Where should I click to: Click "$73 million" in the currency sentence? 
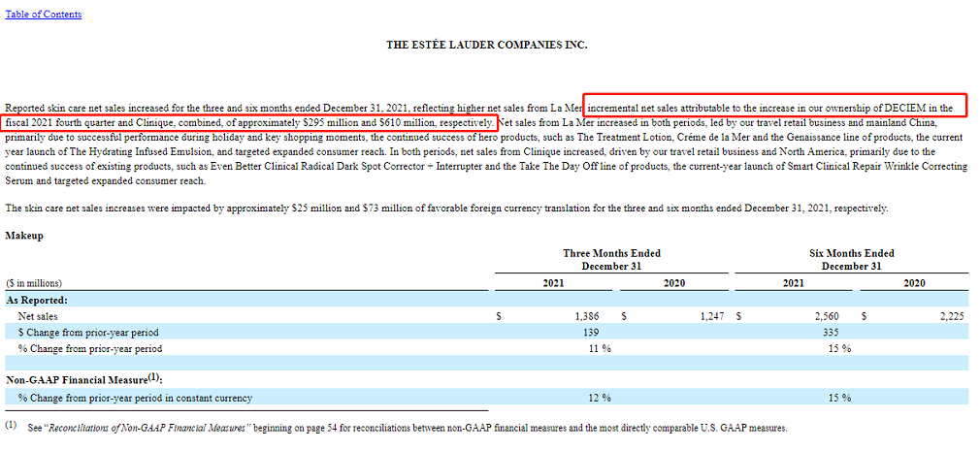click(386, 209)
